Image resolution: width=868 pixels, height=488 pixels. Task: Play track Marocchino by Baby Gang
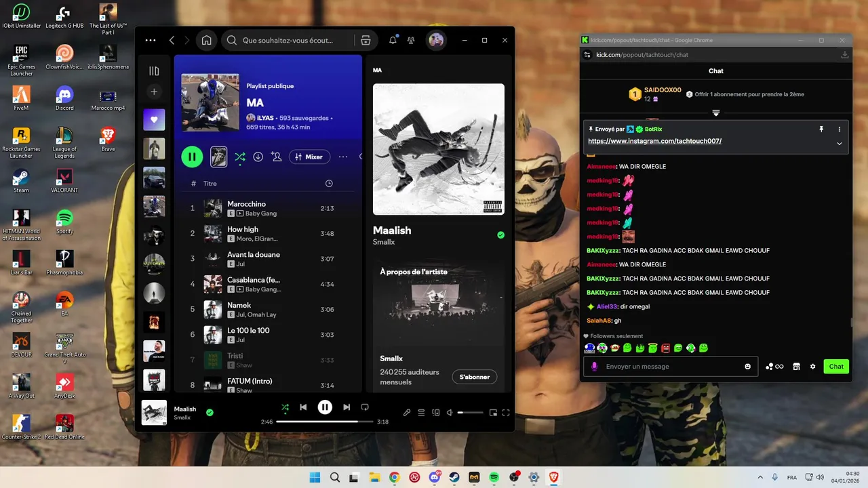(268, 208)
